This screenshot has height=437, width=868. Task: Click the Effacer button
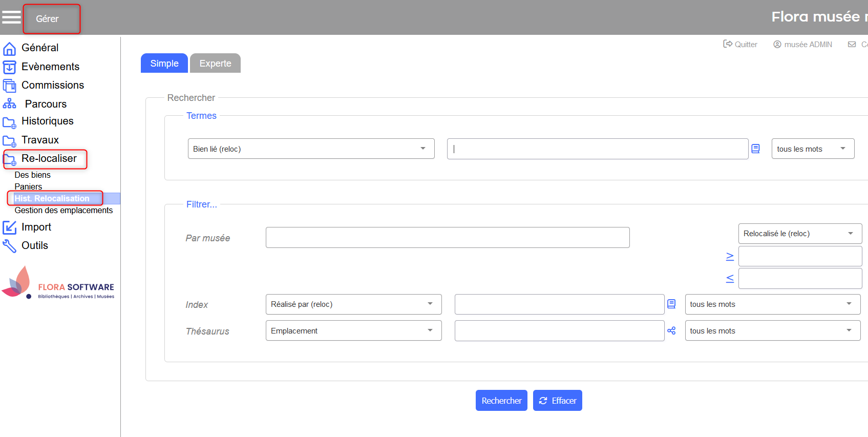pyautogui.click(x=557, y=401)
